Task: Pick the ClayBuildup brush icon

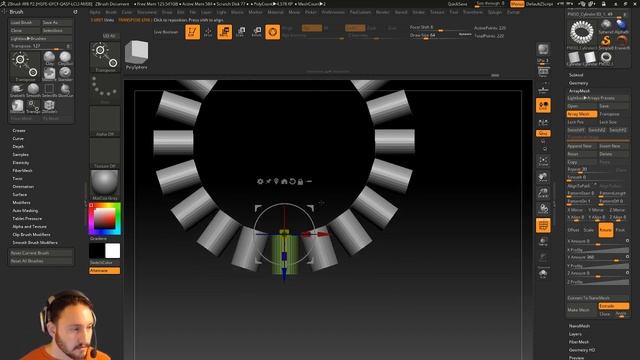Action: 65,58
